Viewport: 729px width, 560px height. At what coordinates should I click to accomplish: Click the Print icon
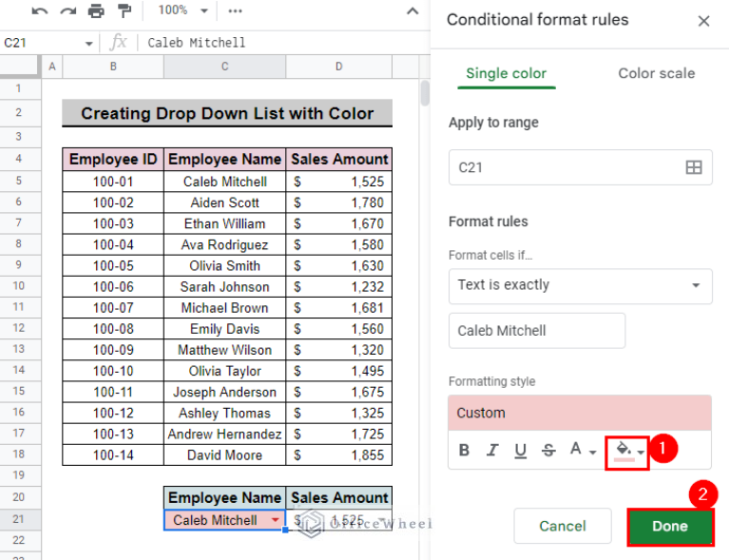pyautogui.click(x=96, y=10)
